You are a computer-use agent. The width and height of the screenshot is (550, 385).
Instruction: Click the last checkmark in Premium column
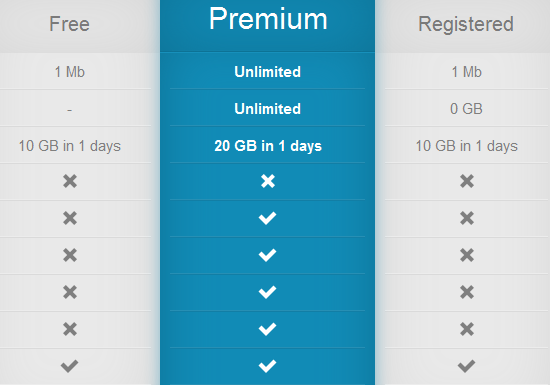pos(267,366)
